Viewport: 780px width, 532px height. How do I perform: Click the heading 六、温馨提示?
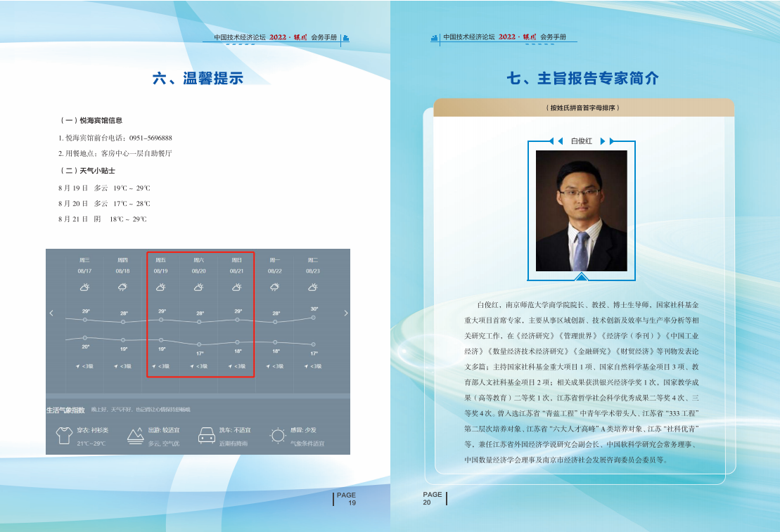(198, 78)
